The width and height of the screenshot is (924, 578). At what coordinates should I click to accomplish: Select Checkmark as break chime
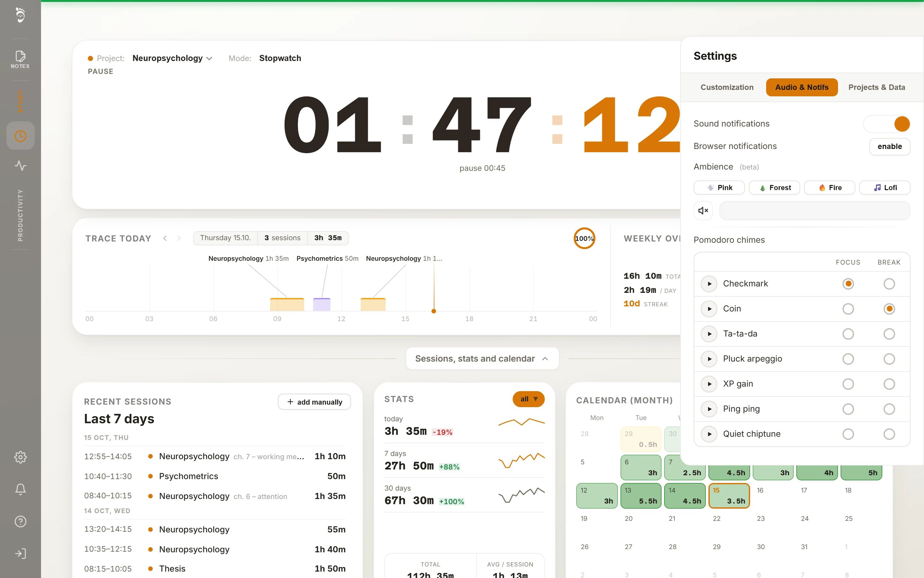pyautogui.click(x=889, y=284)
